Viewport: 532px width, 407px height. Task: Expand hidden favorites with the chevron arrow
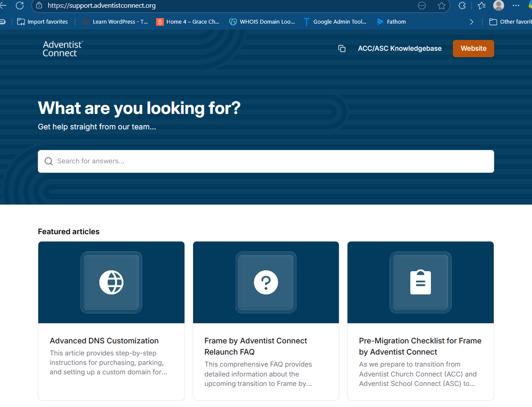click(471, 21)
